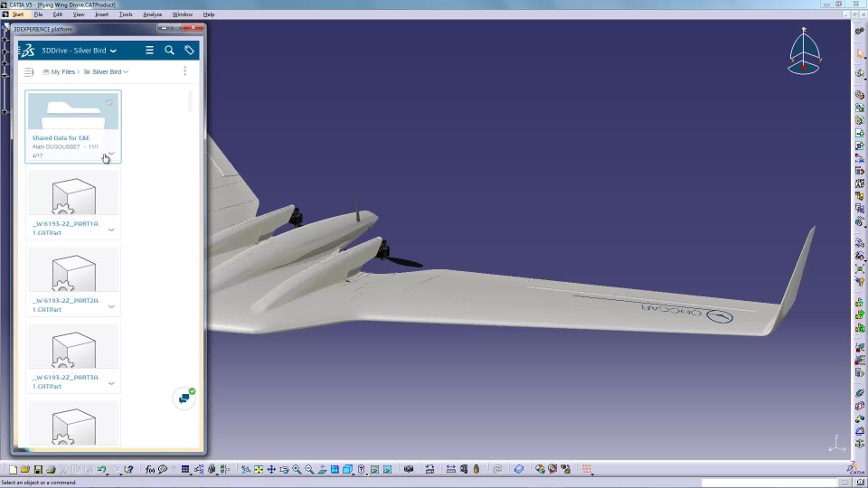Click the Undo arrow icon

(101, 469)
